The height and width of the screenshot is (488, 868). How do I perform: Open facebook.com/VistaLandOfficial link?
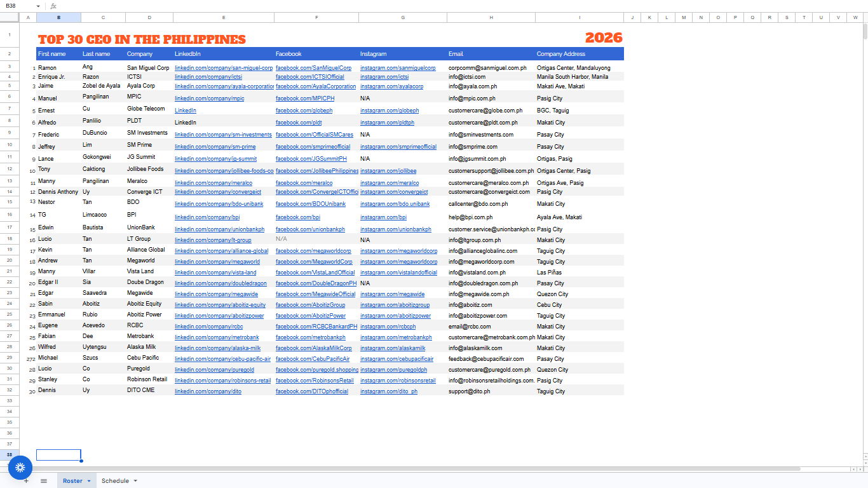click(x=315, y=273)
